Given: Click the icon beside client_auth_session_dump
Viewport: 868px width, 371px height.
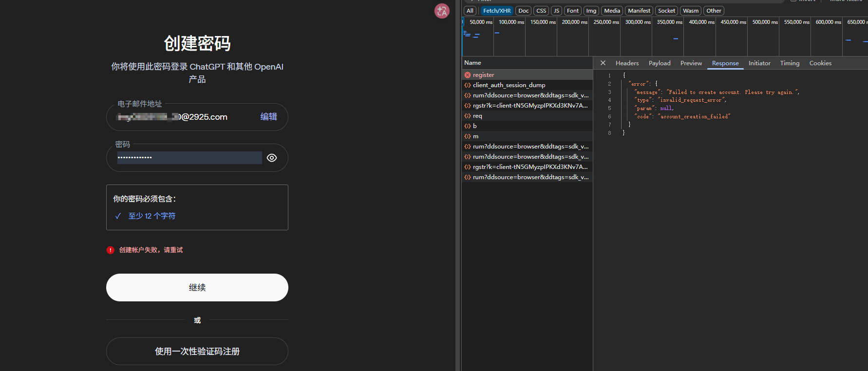Looking at the screenshot, I should point(468,85).
